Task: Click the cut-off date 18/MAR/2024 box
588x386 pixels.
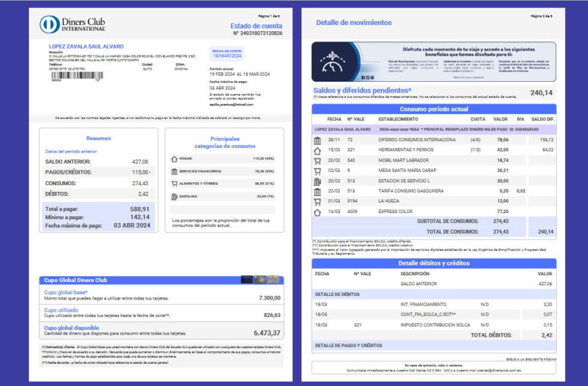Action: [x=227, y=54]
